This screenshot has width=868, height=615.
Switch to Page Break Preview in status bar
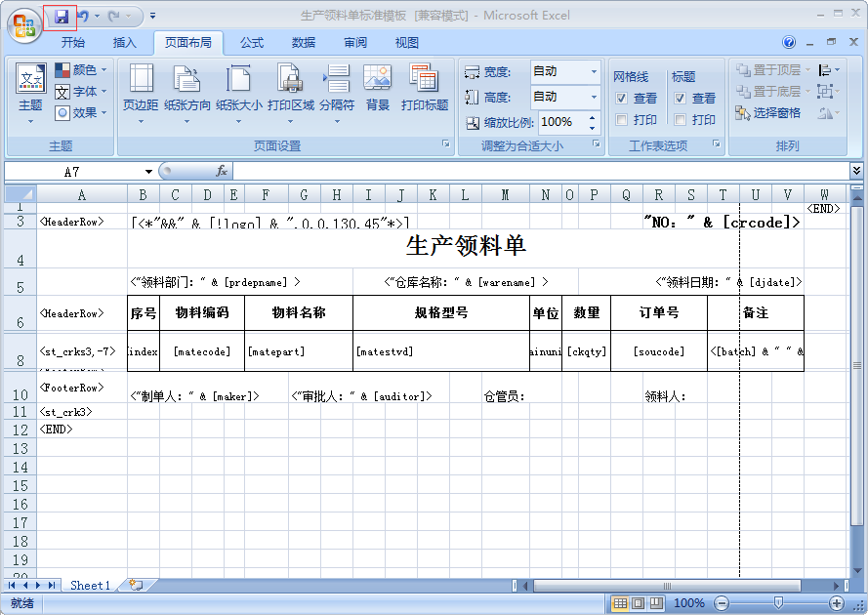656,603
